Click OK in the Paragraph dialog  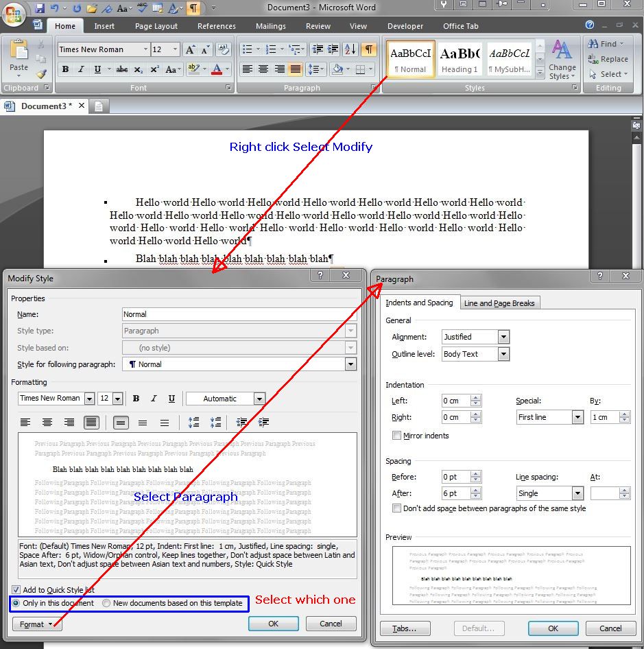[553, 628]
